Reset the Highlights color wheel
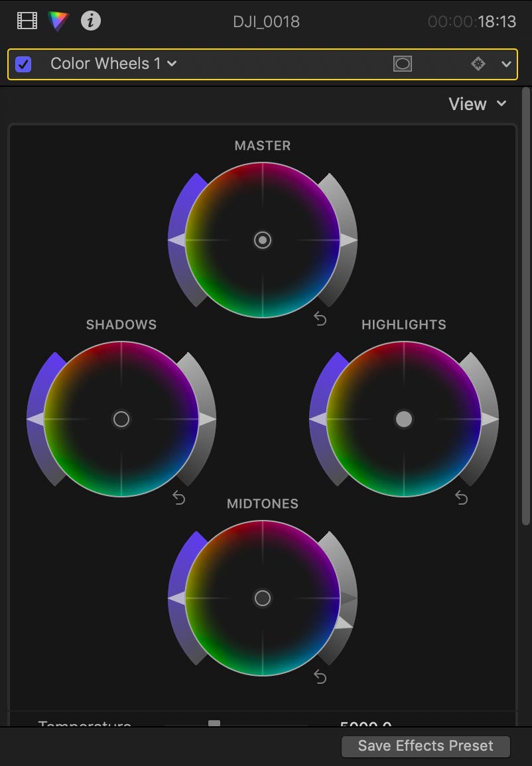This screenshot has width=532, height=766. (x=461, y=498)
